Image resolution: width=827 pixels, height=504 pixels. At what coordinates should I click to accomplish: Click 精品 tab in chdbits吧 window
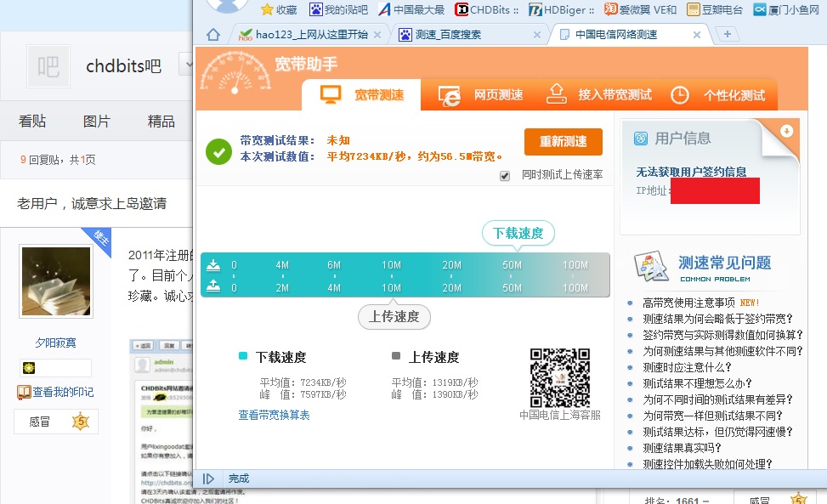tap(161, 122)
